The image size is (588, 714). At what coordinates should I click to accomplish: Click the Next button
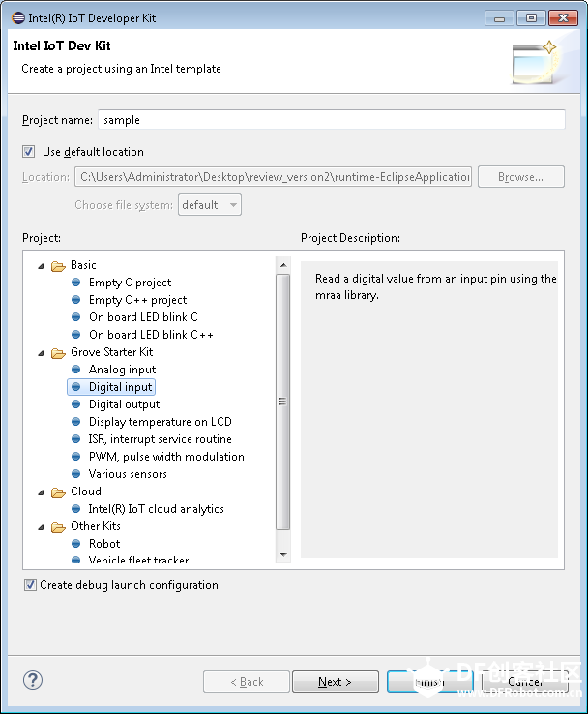point(336,682)
